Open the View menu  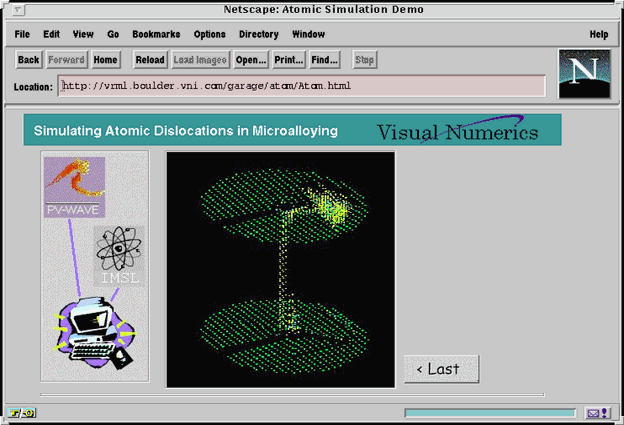coord(83,34)
